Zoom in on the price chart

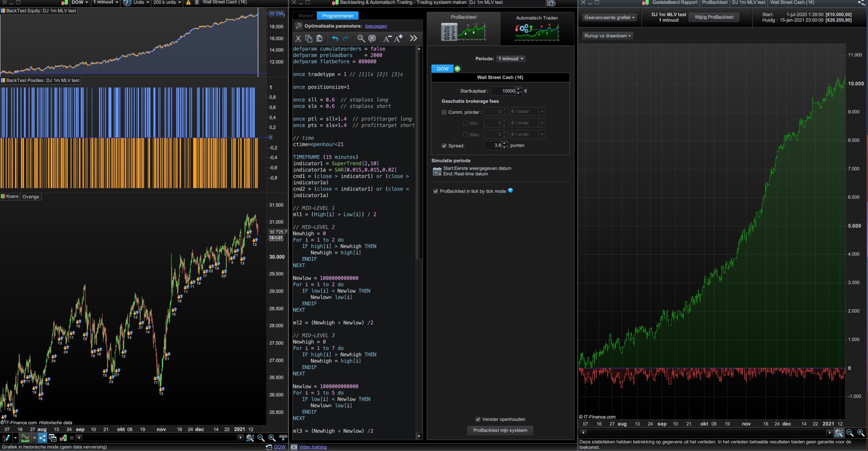(272, 438)
